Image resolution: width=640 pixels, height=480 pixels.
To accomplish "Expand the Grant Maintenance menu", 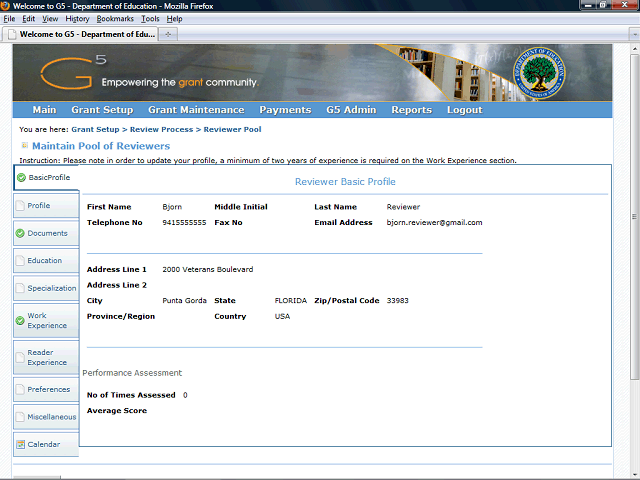I will click(x=196, y=110).
